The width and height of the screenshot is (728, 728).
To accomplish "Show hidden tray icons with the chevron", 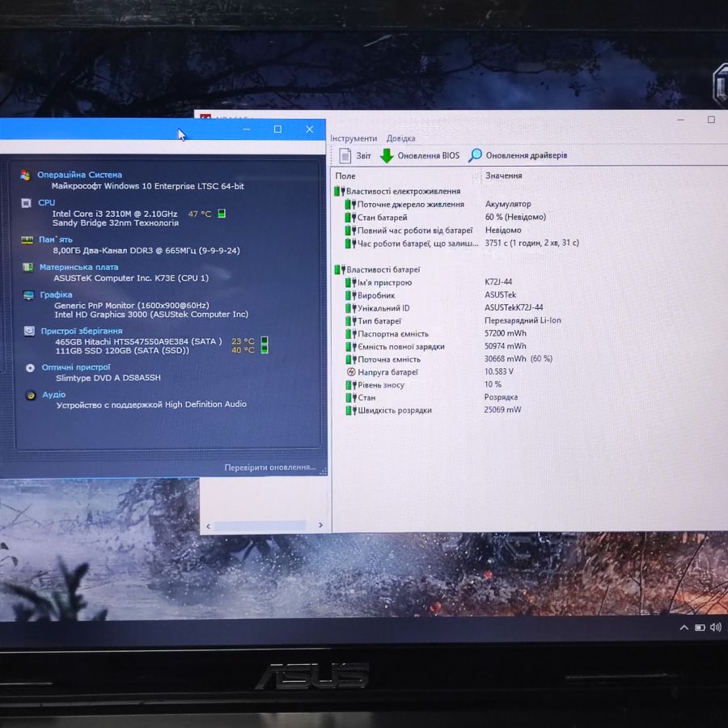I will click(684, 628).
